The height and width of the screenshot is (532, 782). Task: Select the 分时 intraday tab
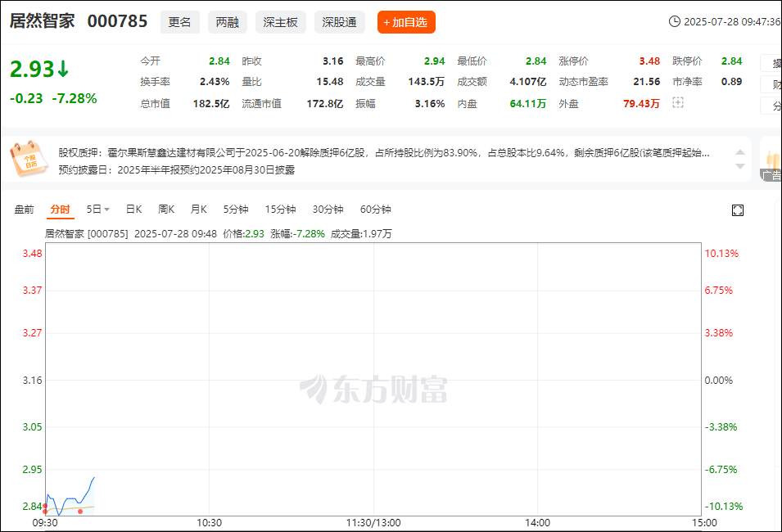[60, 210]
